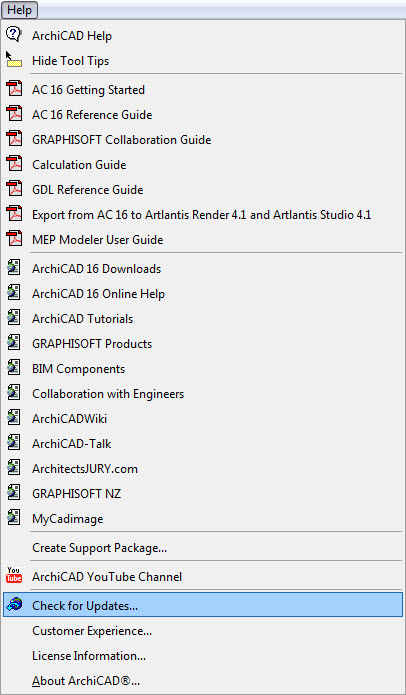This screenshot has height=695, width=406.
Task: Open Customer Experience... dialog
Action: pyautogui.click(x=203, y=630)
